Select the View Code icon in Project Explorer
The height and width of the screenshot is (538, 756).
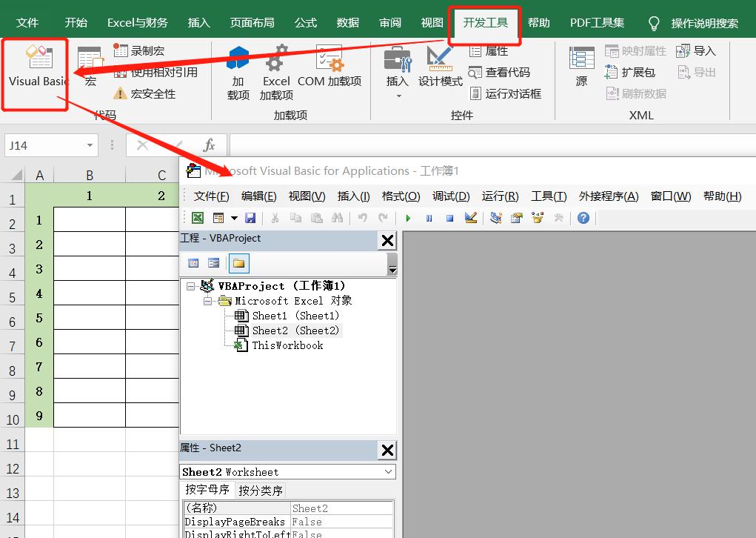tap(193, 263)
